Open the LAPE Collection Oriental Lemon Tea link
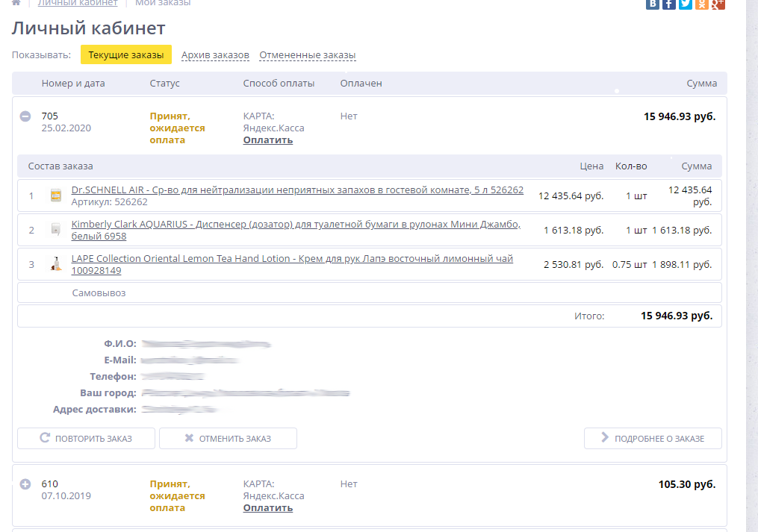This screenshot has height=532, width=758. [292, 264]
